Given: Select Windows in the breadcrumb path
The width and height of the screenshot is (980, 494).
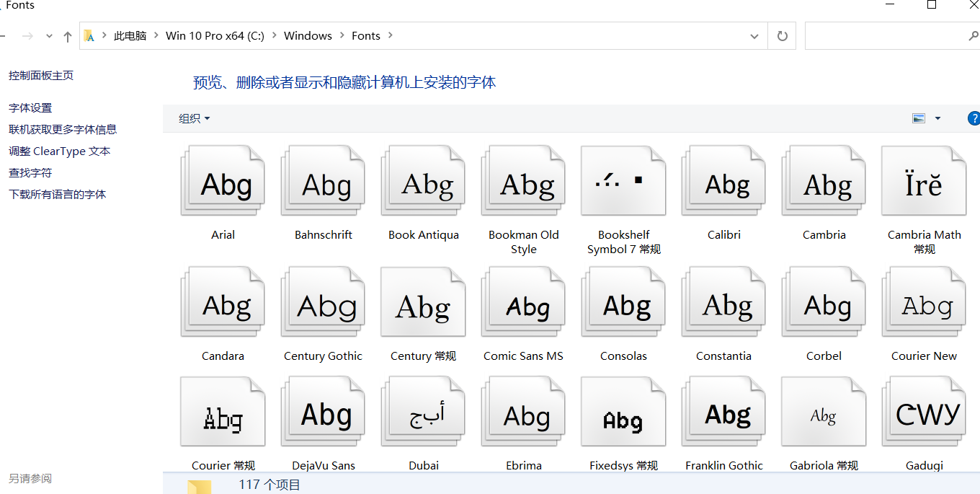Looking at the screenshot, I should click(308, 35).
